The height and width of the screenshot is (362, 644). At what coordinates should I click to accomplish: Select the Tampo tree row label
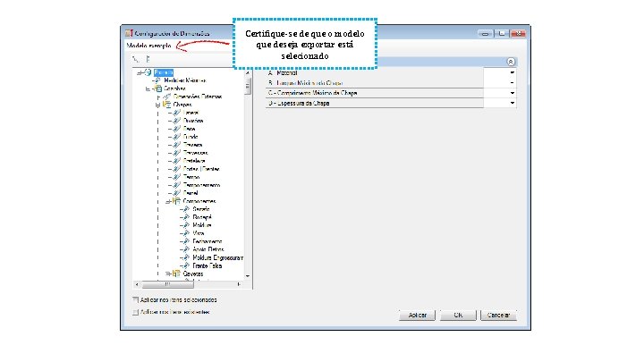pos(191,177)
